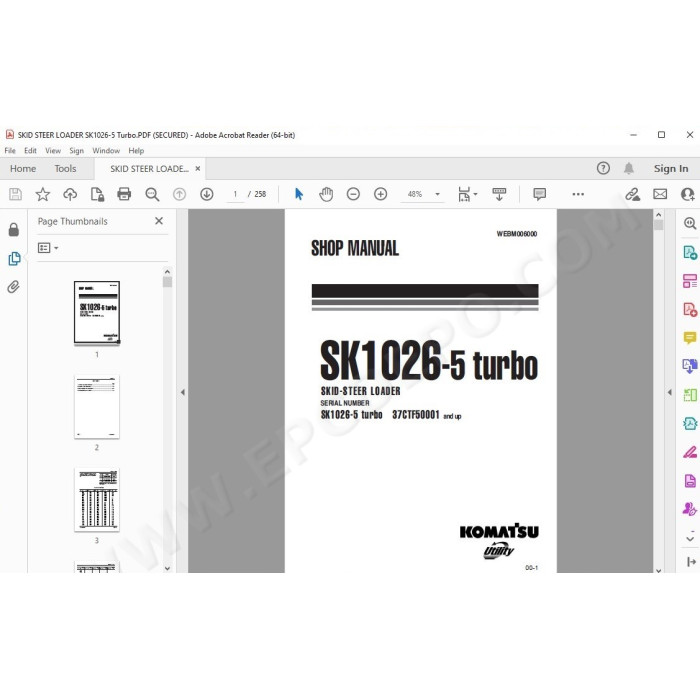
Task: Click the upload to cloud icon
Action: [x=70, y=194]
